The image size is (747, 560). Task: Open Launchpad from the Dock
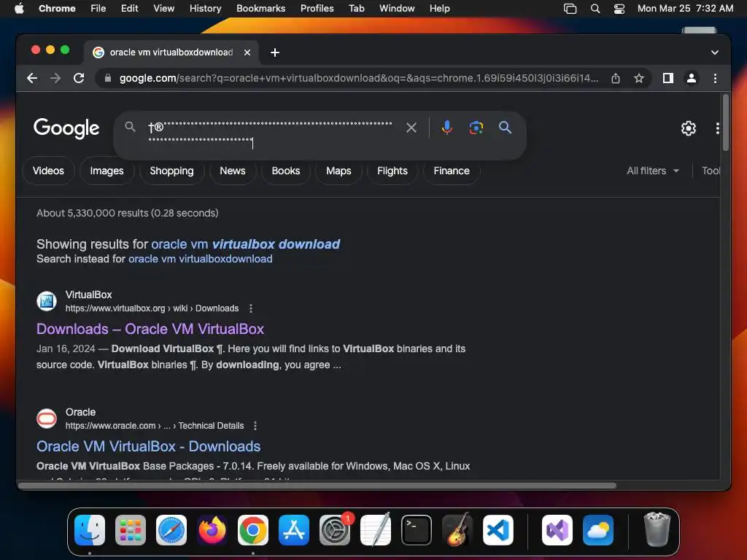pos(131,530)
